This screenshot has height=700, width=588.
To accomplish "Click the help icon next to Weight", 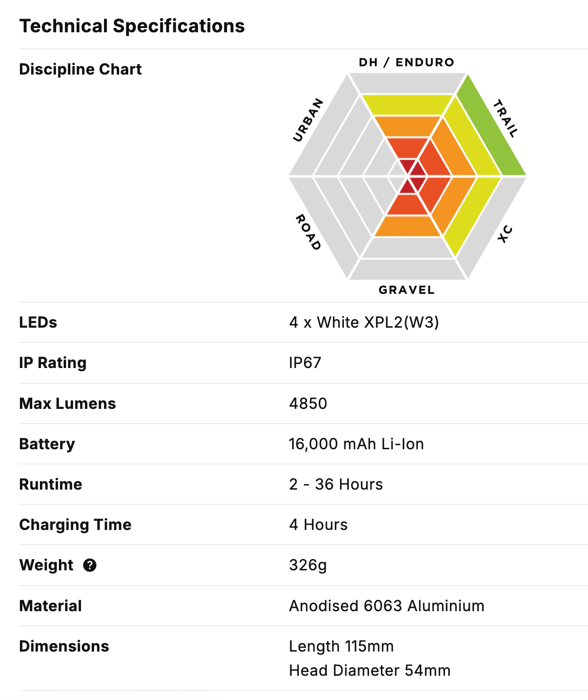I will tap(90, 565).
